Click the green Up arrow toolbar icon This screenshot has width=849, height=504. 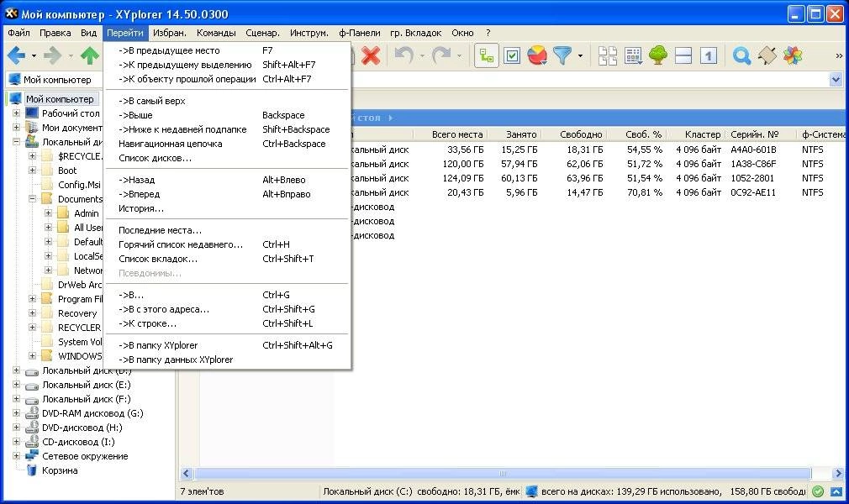pyautogui.click(x=90, y=55)
